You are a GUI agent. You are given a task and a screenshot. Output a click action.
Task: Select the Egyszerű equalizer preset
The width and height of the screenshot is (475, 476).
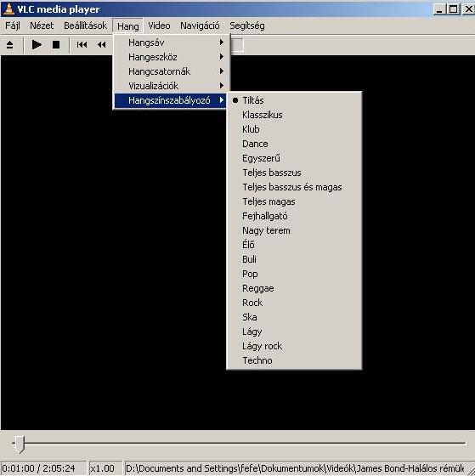coord(294,158)
